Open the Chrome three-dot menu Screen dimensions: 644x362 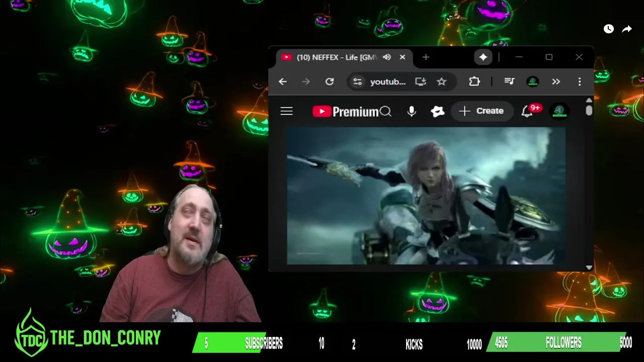(580, 81)
